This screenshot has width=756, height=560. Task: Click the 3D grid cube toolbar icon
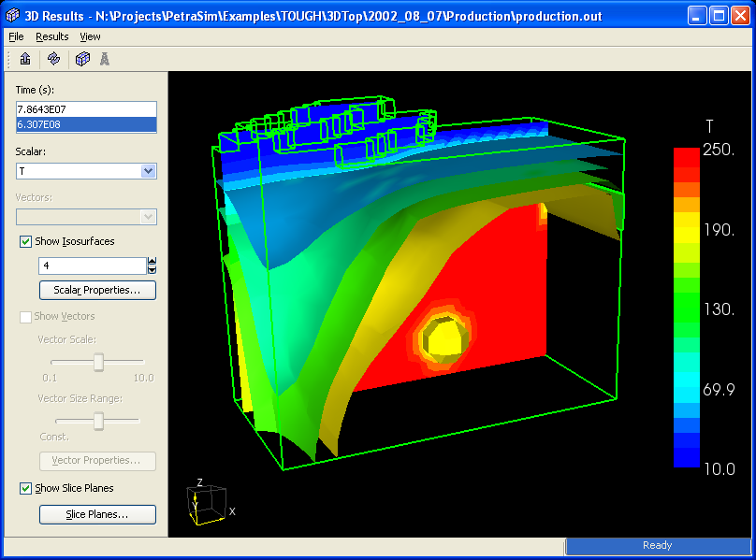point(82,59)
